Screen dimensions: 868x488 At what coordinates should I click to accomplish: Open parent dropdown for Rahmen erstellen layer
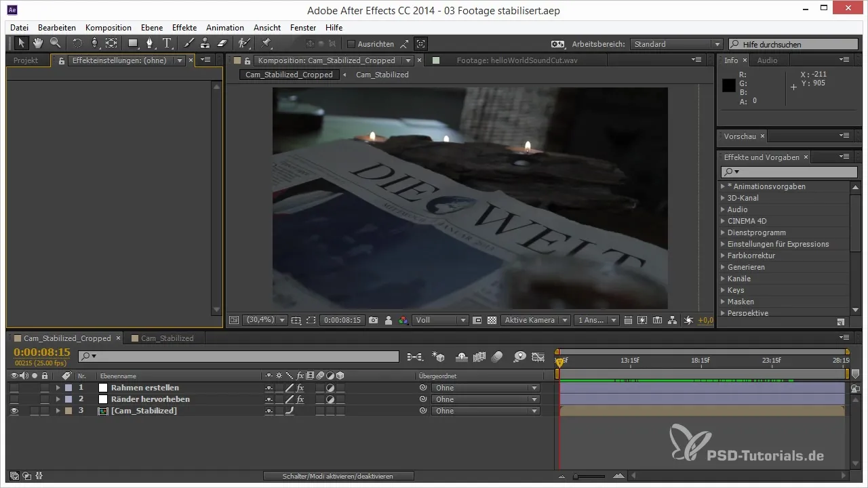pyautogui.click(x=486, y=388)
